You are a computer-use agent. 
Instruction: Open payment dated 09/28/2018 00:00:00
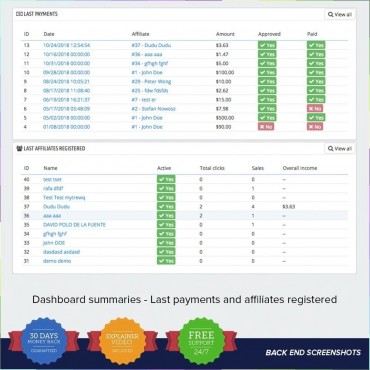tap(66, 72)
